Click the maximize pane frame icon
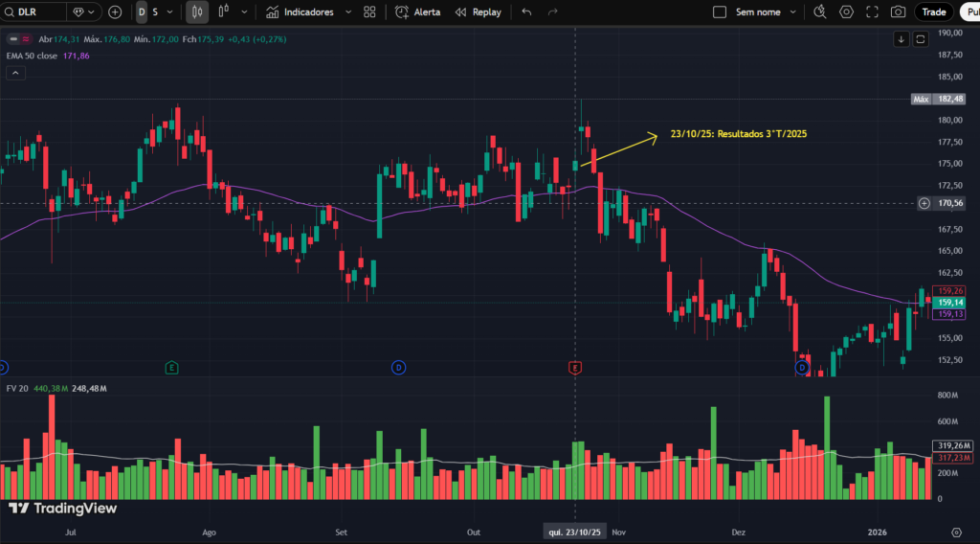Image resolution: width=980 pixels, height=544 pixels. point(920,39)
